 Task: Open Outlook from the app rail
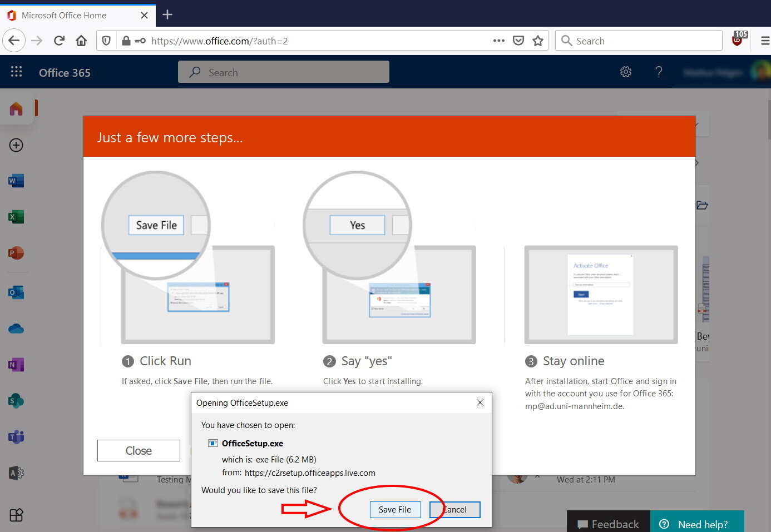tap(16, 292)
